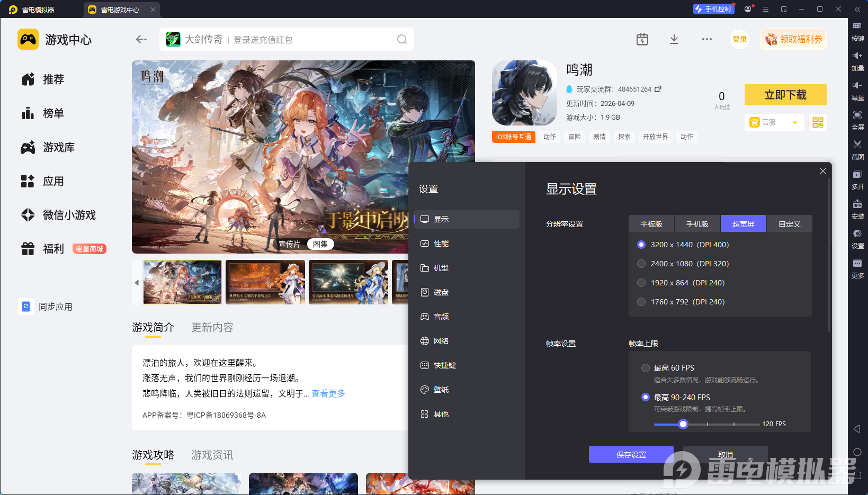Adjust the FPS limit slider handle

pos(683,424)
